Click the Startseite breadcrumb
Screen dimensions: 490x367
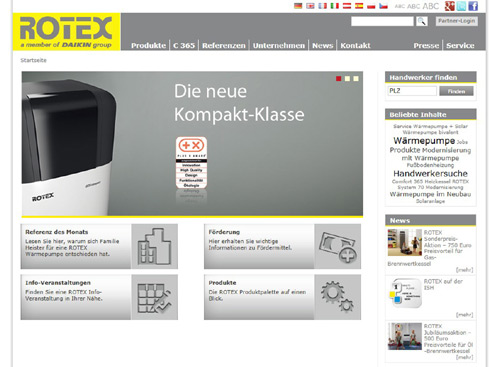[x=33, y=60]
